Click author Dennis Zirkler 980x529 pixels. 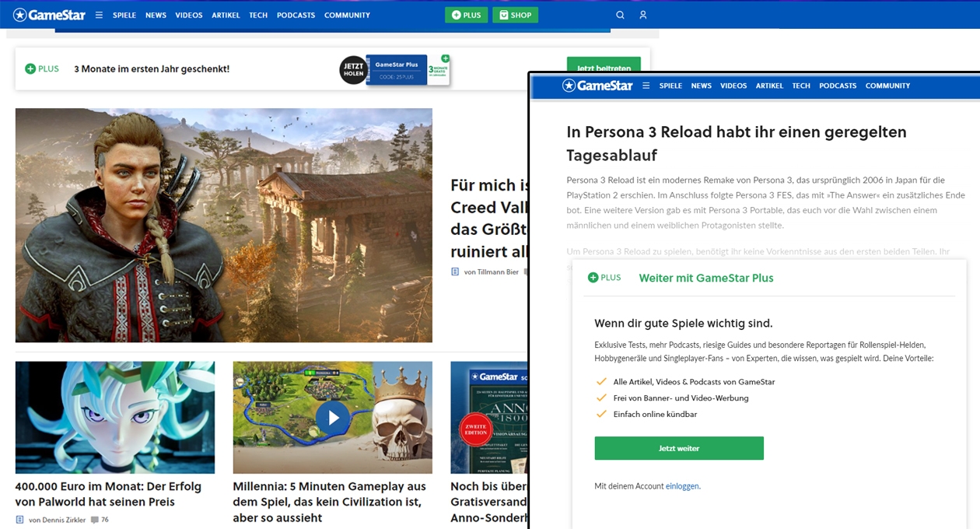(x=56, y=520)
